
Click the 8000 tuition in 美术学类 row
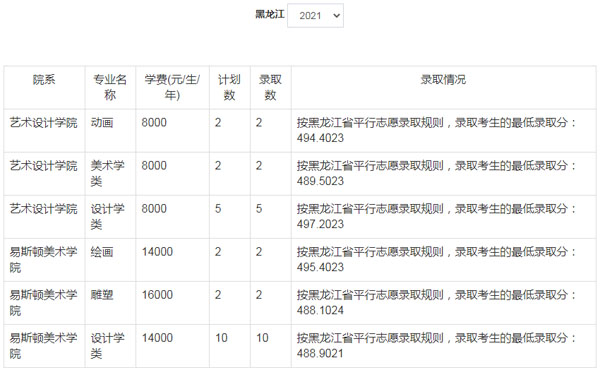tap(172, 174)
